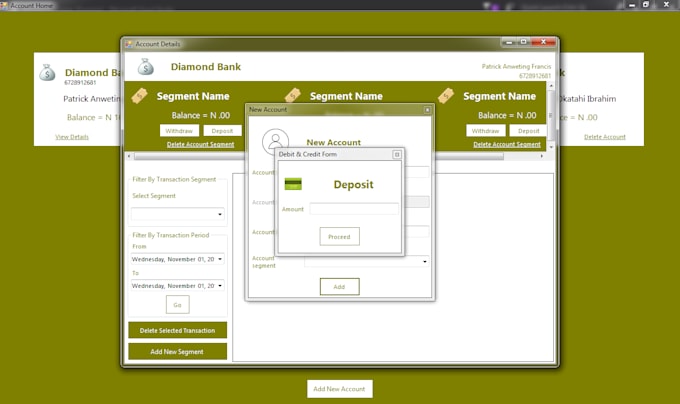Open the Select Segment dropdown
Image resolution: width=680 pixels, height=404 pixels.
click(220, 214)
